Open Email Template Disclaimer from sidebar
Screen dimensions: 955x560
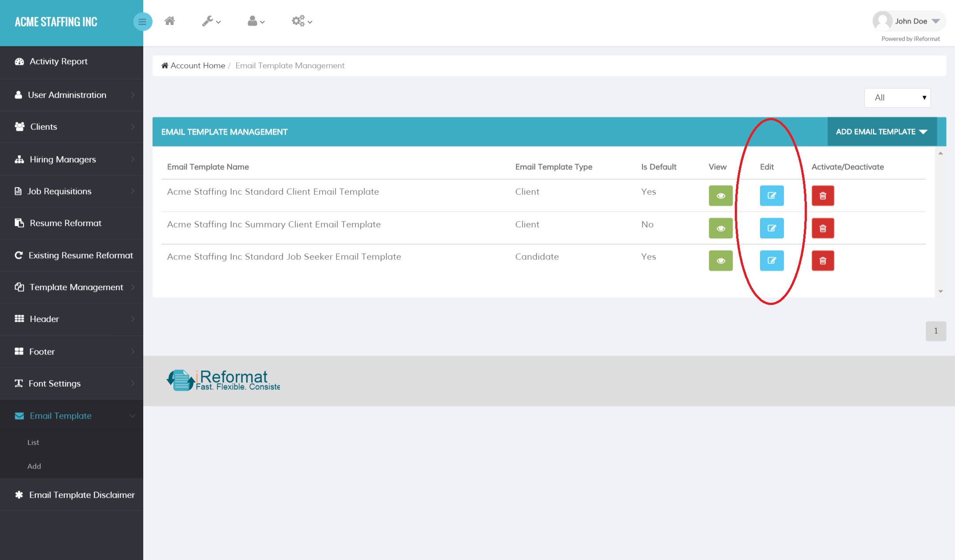(x=82, y=495)
